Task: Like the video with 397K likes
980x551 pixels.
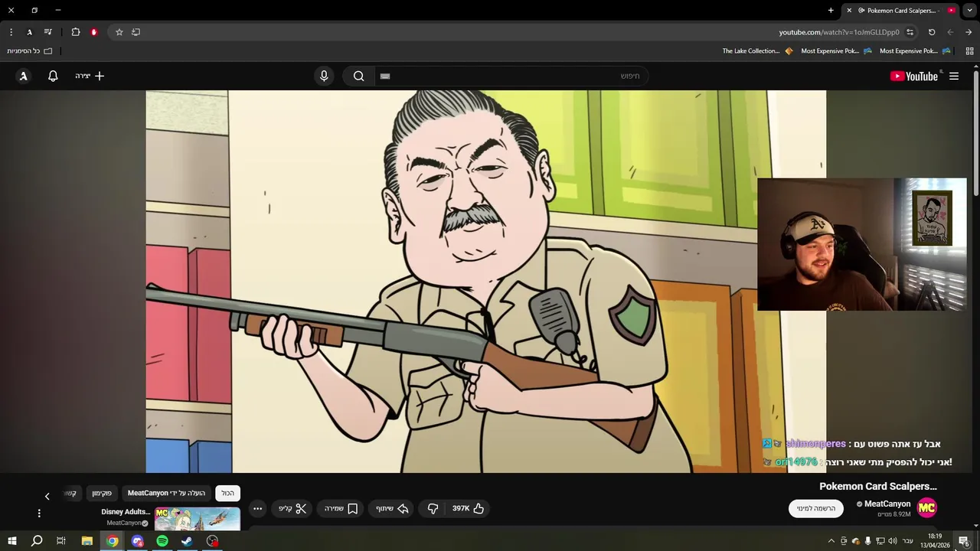Action: [468, 508]
